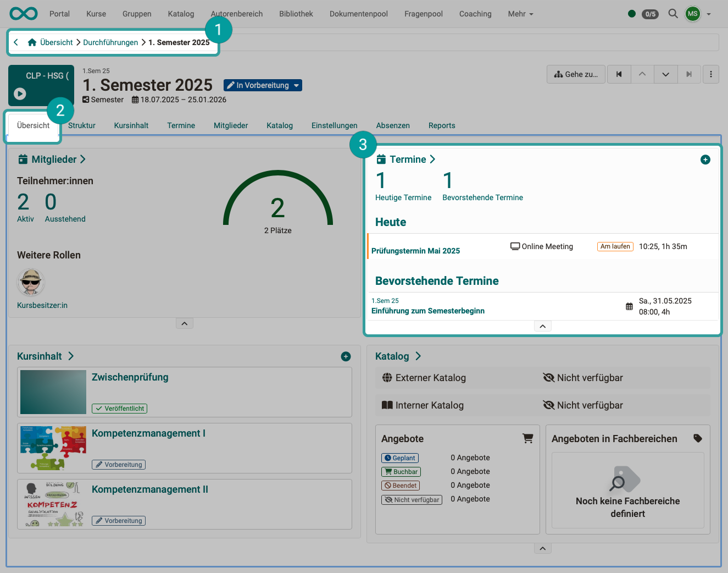Open the Zwischenprüfung course thumbnail
The height and width of the screenshot is (573, 728).
point(53,392)
